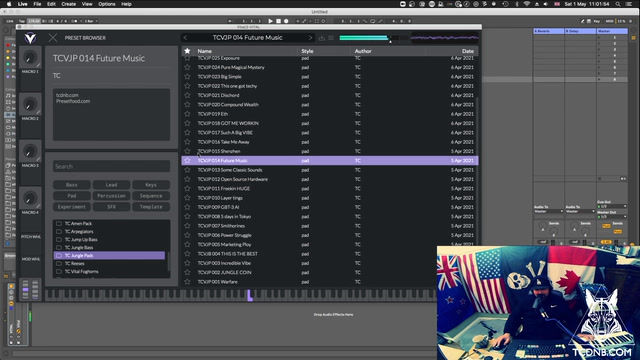
Task: Open the Options menu
Action: 107,4
